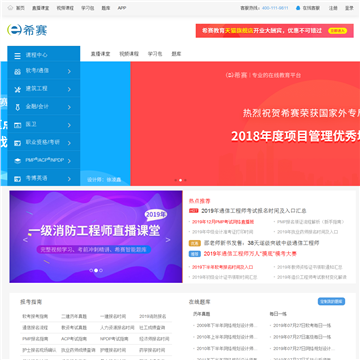
Task: Open the 2019年通信工程师考试报名时间及入口汇总 link
Action: click(254, 211)
